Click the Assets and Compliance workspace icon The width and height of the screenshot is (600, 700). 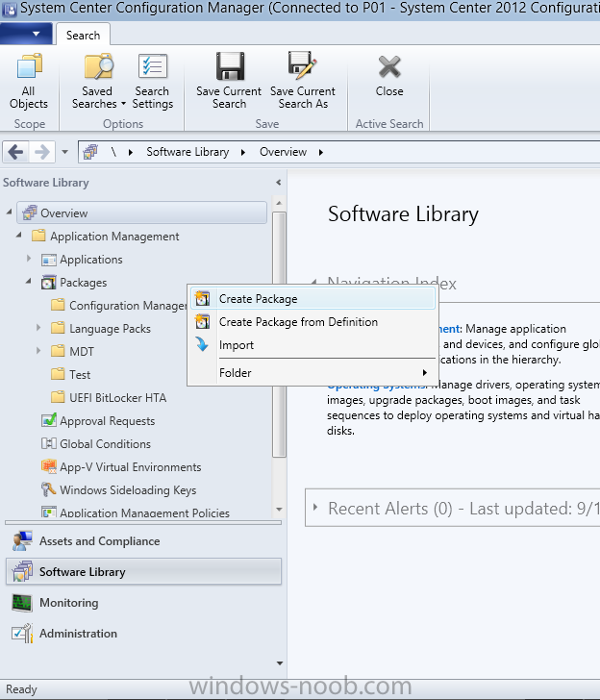pos(22,540)
